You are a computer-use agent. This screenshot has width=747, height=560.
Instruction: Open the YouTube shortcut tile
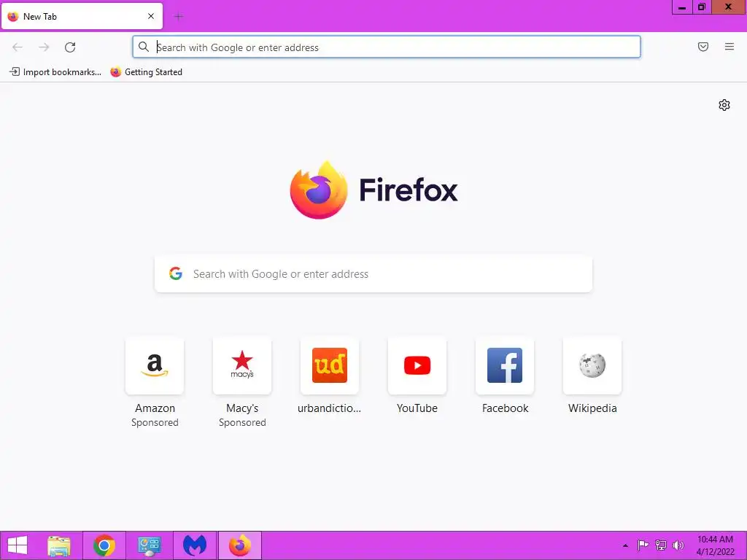pos(417,366)
